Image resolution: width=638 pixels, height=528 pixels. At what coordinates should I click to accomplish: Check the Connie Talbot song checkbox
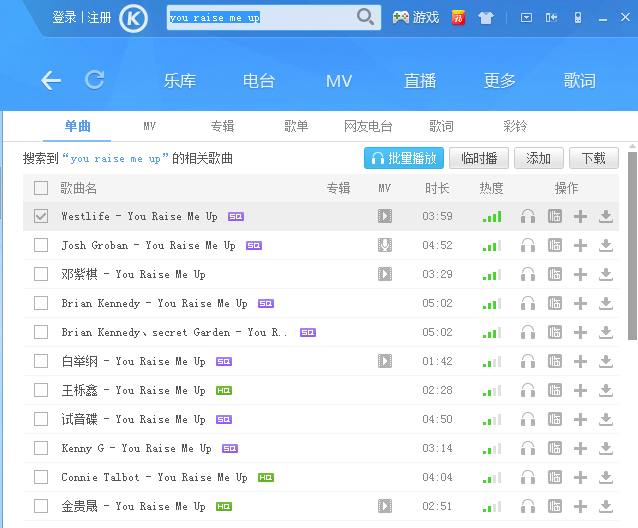coord(41,477)
